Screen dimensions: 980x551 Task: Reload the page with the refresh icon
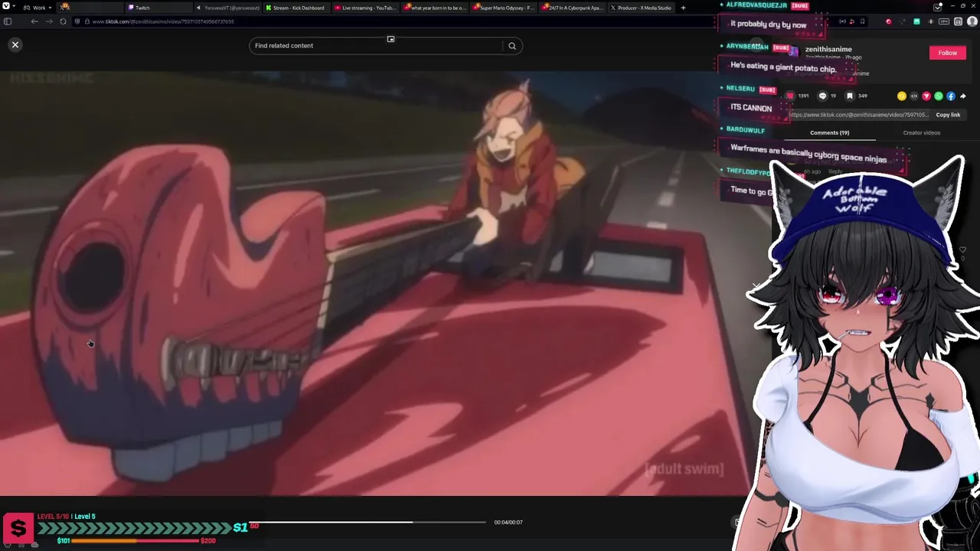(x=63, y=21)
